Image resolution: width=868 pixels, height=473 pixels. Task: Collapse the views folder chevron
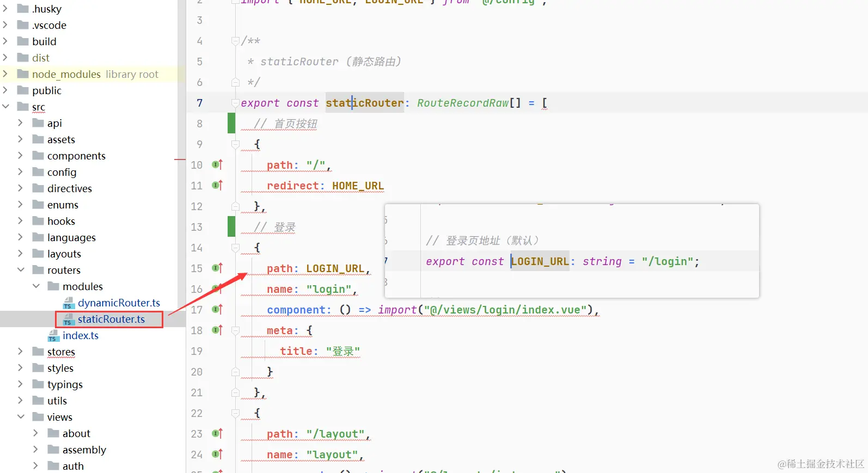pyautogui.click(x=21, y=417)
